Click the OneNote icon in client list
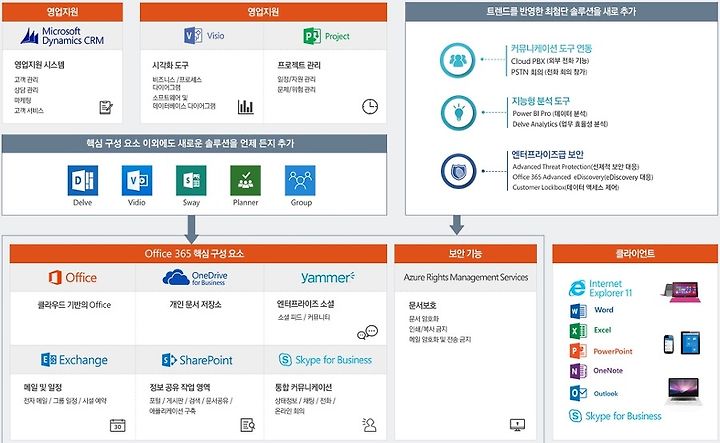 tap(578, 370)
